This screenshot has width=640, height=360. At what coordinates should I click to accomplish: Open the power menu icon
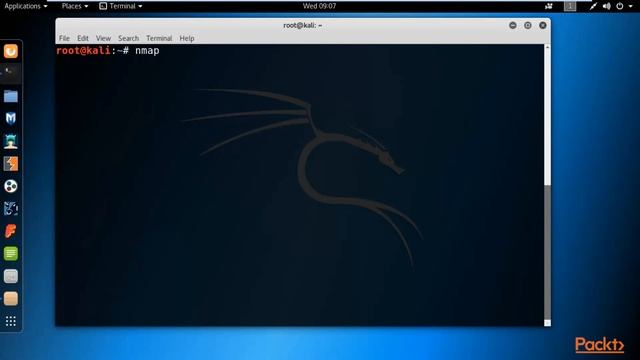point(620,6)
